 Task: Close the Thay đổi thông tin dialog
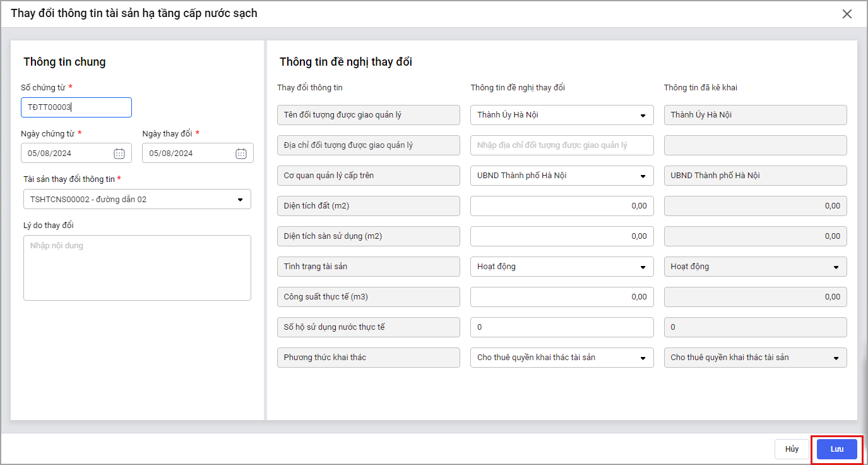847,14
